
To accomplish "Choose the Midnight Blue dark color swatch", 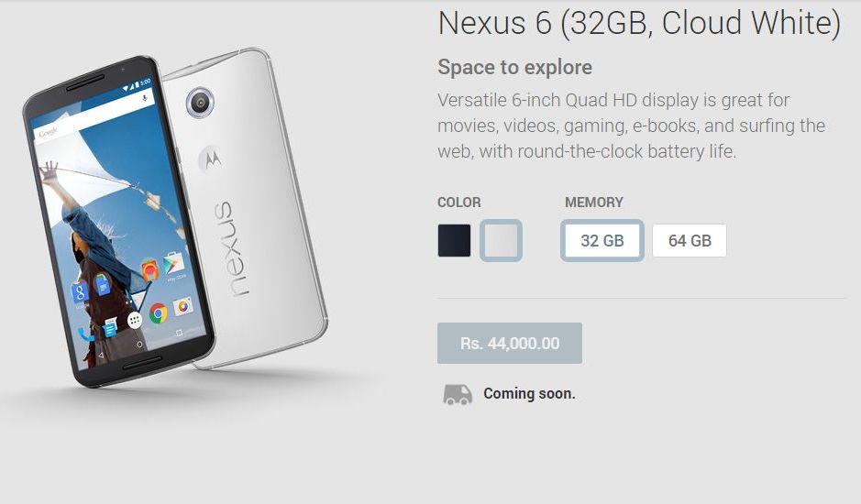I will pyautogui.click(x=454, y=240).
